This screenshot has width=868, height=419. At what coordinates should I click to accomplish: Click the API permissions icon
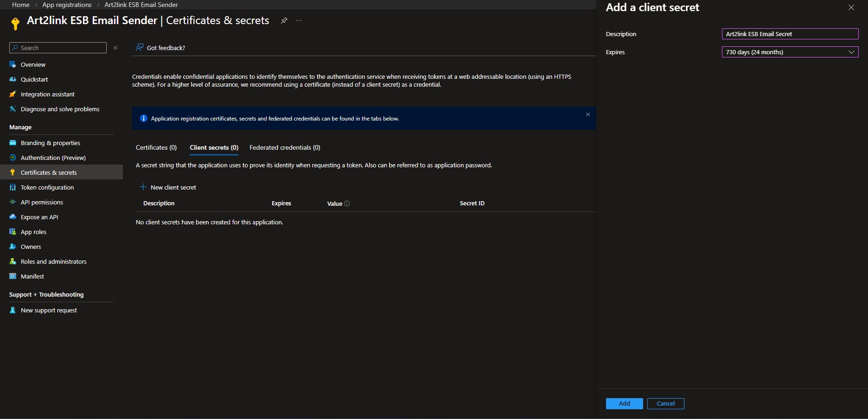[x=13, y=202]
